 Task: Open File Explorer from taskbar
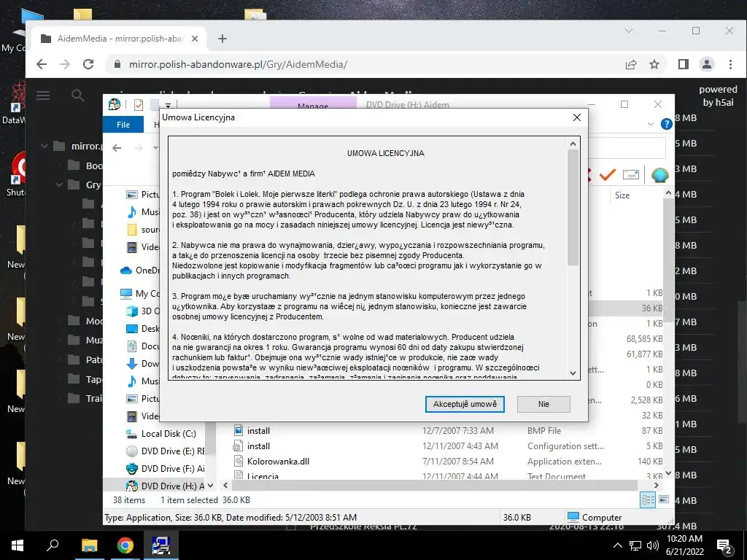pyautogui.click(x=89, y=545)
